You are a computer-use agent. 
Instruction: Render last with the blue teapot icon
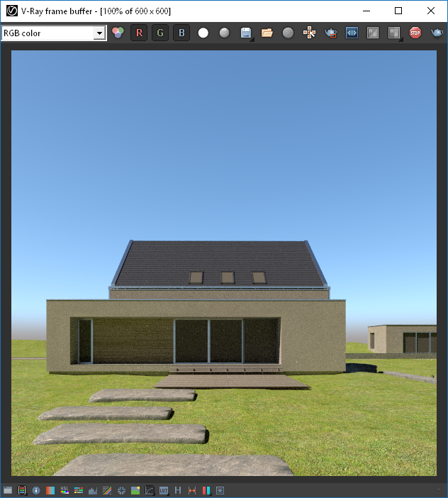click(437, 33)
